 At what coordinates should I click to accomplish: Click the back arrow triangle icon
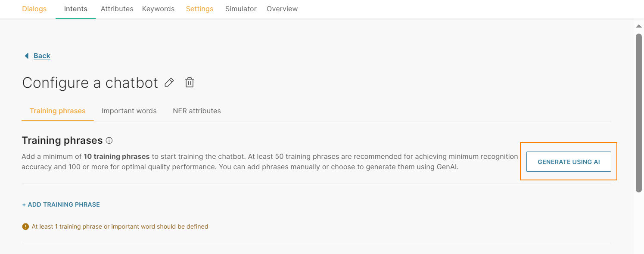click(x=27, y=56)
